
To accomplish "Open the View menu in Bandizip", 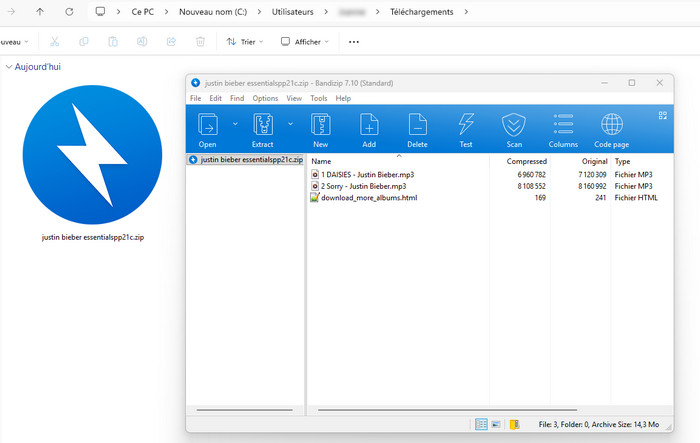I will (294, 98).
